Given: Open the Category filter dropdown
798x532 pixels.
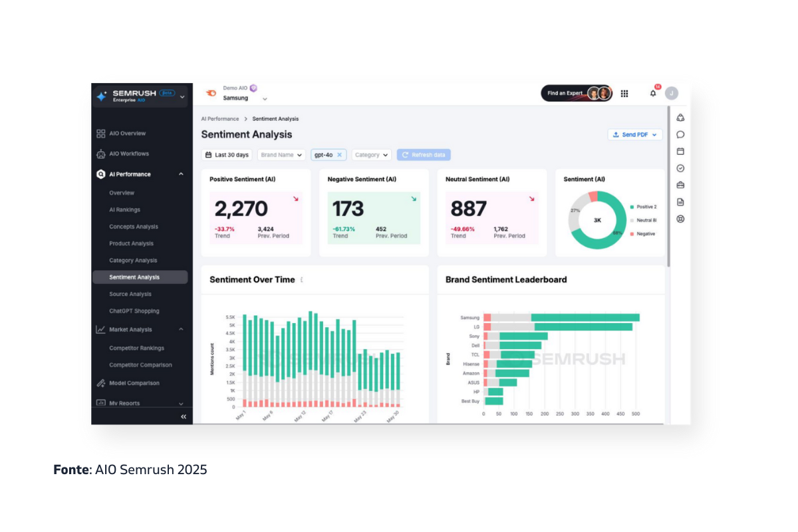Looking at the screenshot, I should [x=372, y=155].
